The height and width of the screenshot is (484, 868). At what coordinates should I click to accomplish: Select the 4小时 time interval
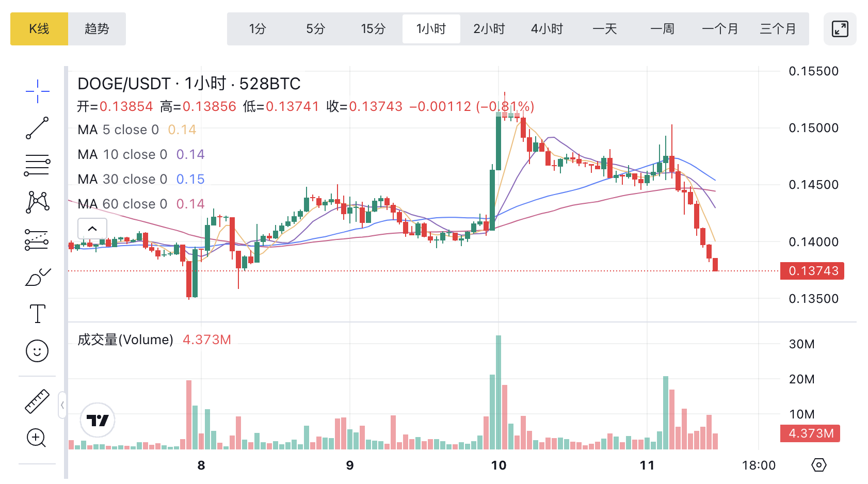point(547,29)
